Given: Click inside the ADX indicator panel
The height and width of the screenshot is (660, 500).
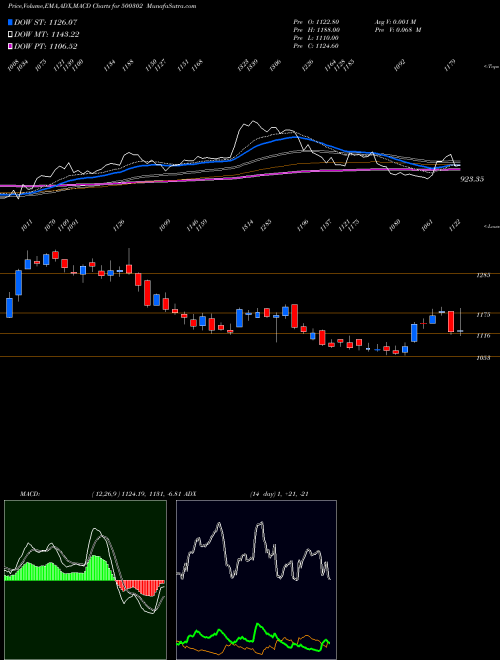Looking at the screenshot, I should coord(256,580).
